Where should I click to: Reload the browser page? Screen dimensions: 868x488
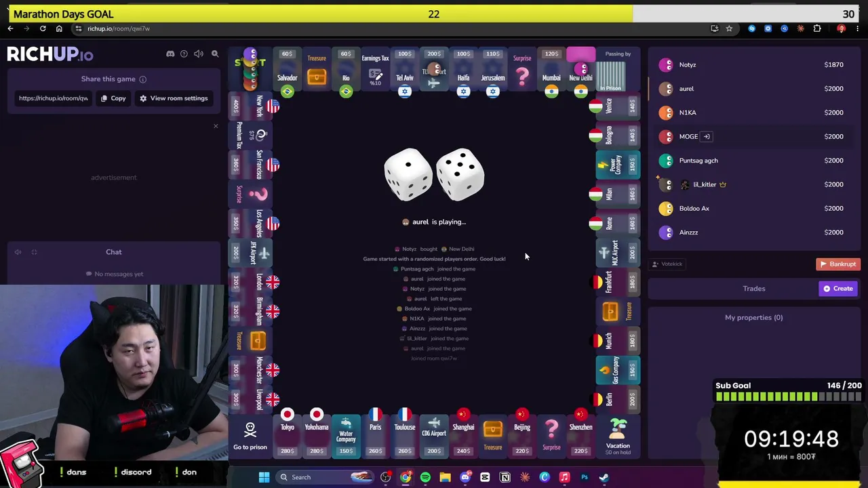coord(43,28)
